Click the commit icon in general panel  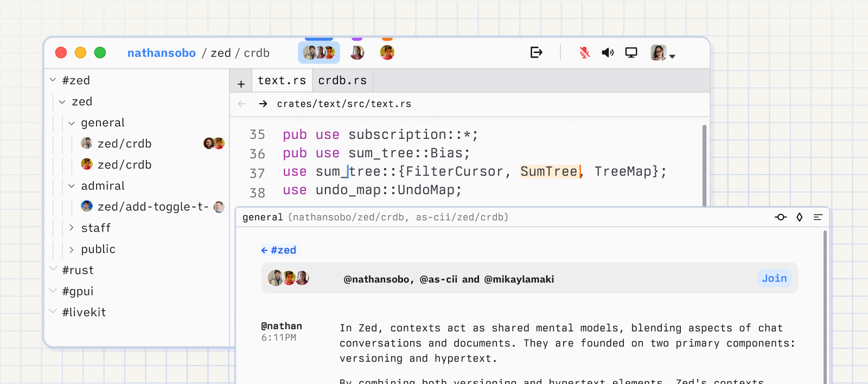click(x=781, y=217)
